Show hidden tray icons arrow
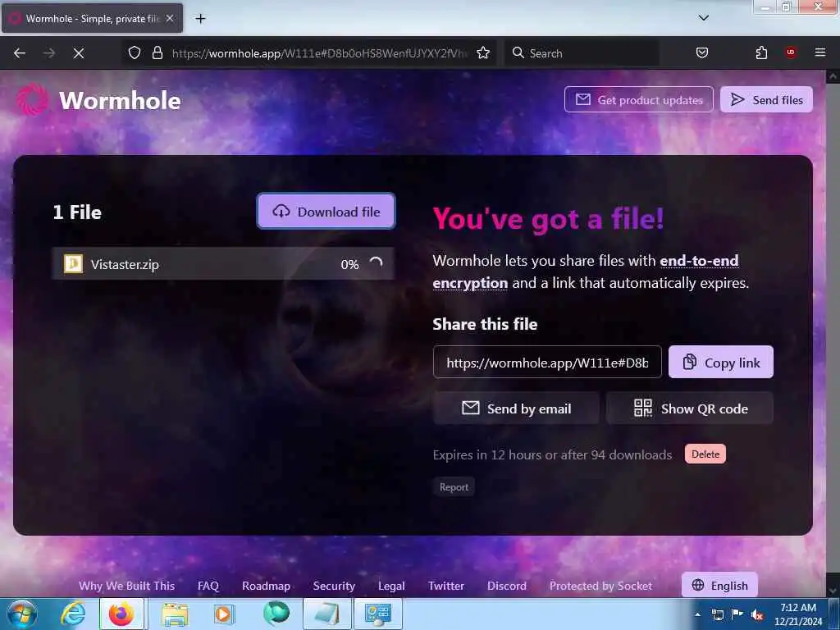The width and height of the screenshot is (840, 630). point(697,614)
